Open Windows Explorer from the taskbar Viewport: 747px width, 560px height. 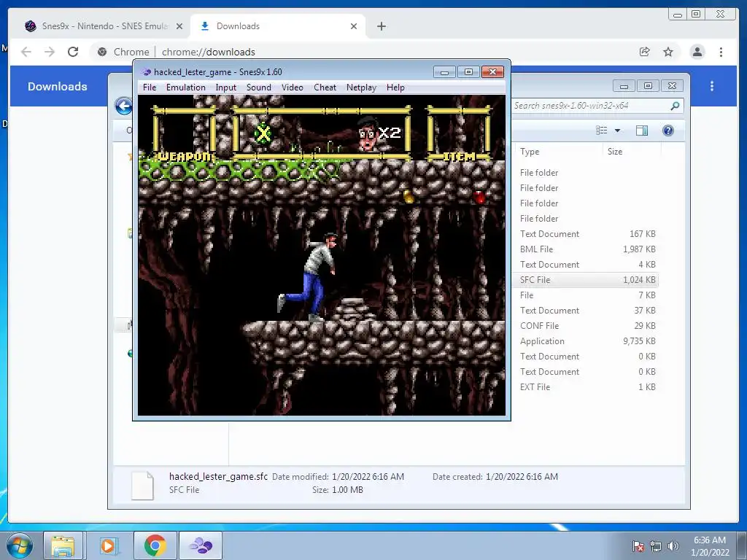pyautogui.click(x=63, y=545)
